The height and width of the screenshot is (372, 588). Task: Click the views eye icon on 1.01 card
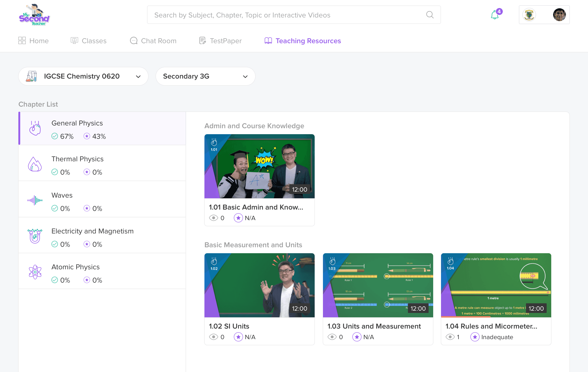(x=213, y=218)
